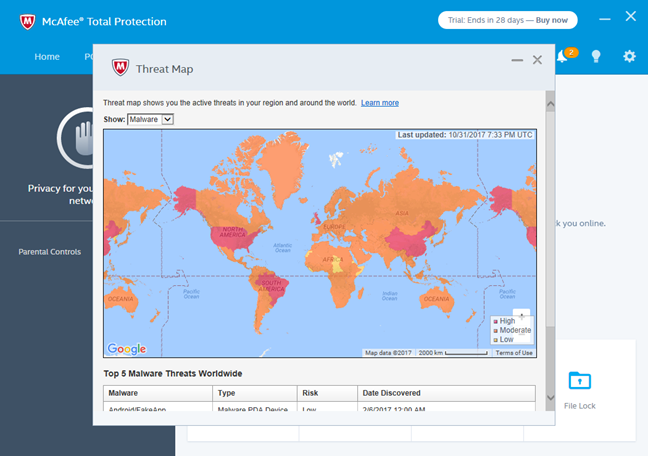Click the Last updated timestamp text
Image resolution: width=648 pixels, height=456 pixels.
(x=465, y=135)
